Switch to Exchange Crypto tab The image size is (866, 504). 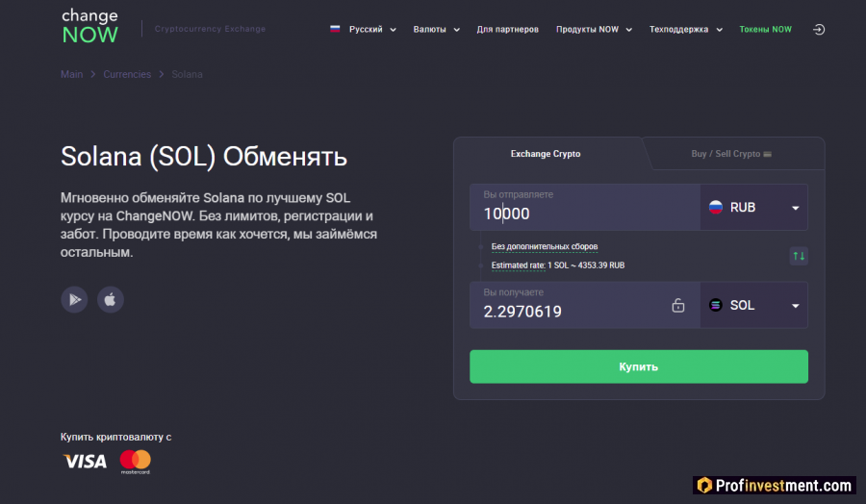point(546,154)
